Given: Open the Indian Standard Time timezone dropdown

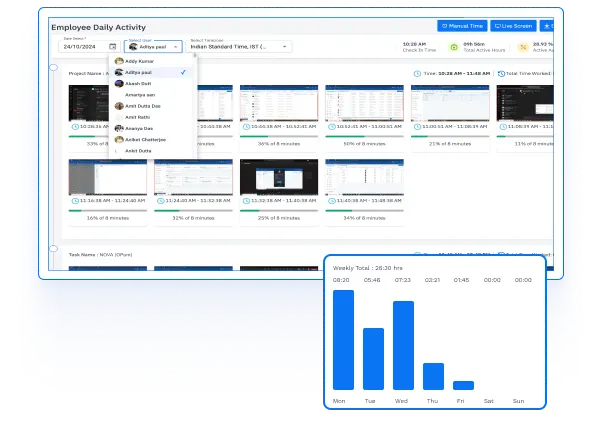Looking at the screenshot, I should point(239,46).
